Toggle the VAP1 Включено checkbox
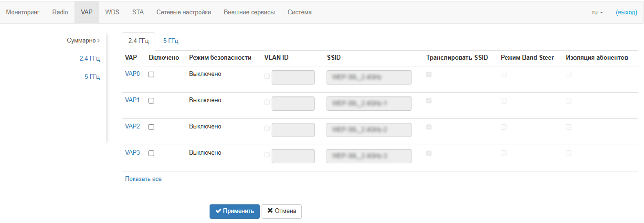644x223 pixels. point(151,101)
